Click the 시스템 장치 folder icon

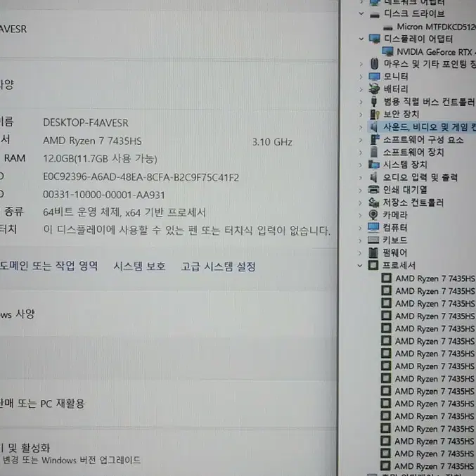373,165
